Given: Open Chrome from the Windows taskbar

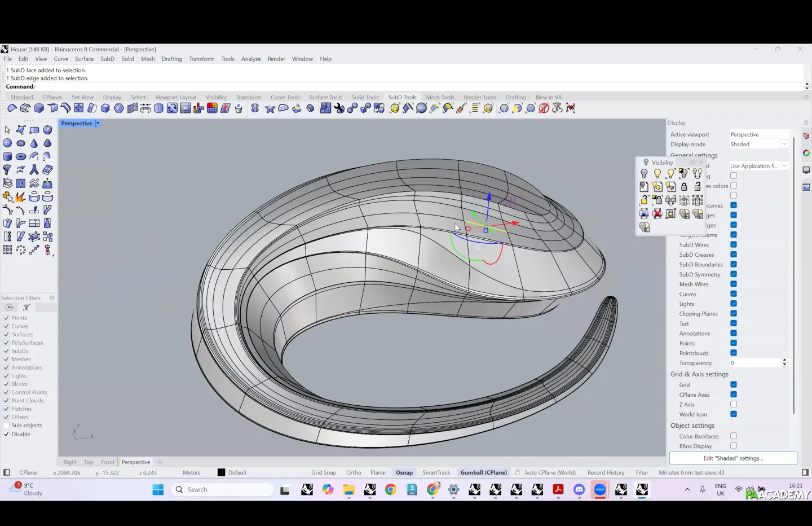Looking at the screenshot, I should [x=390, y=490].
